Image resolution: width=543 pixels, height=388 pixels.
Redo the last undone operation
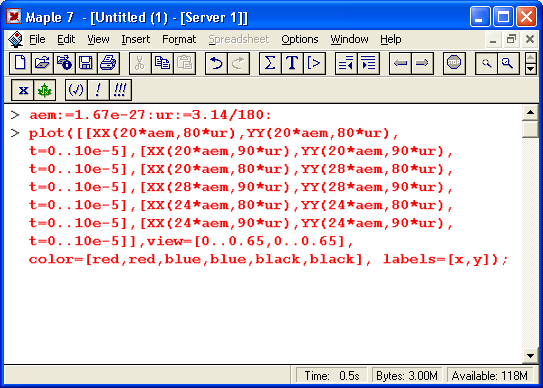238,63
